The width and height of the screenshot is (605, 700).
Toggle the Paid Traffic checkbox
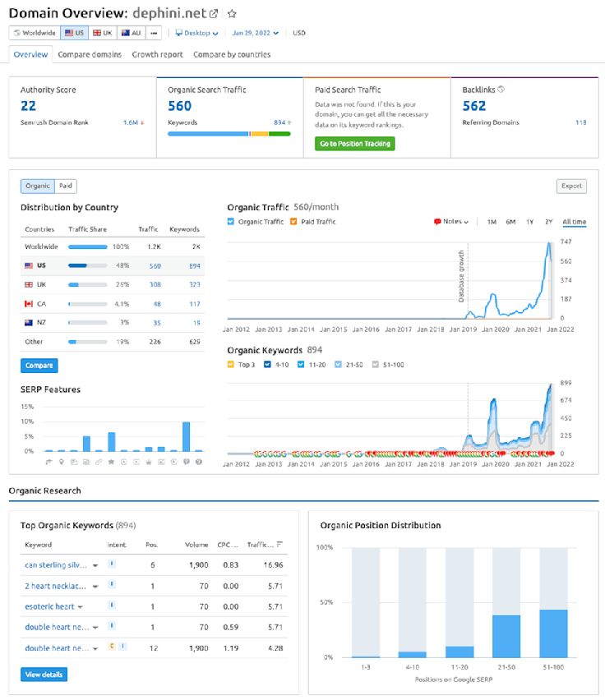[x=293, y=222]
